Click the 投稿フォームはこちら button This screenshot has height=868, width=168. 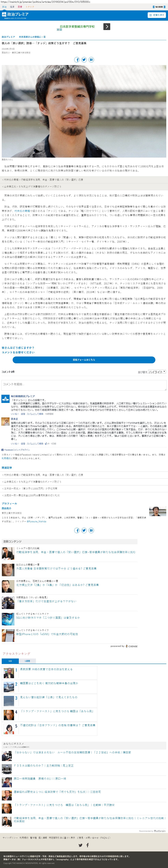[84, 360]
